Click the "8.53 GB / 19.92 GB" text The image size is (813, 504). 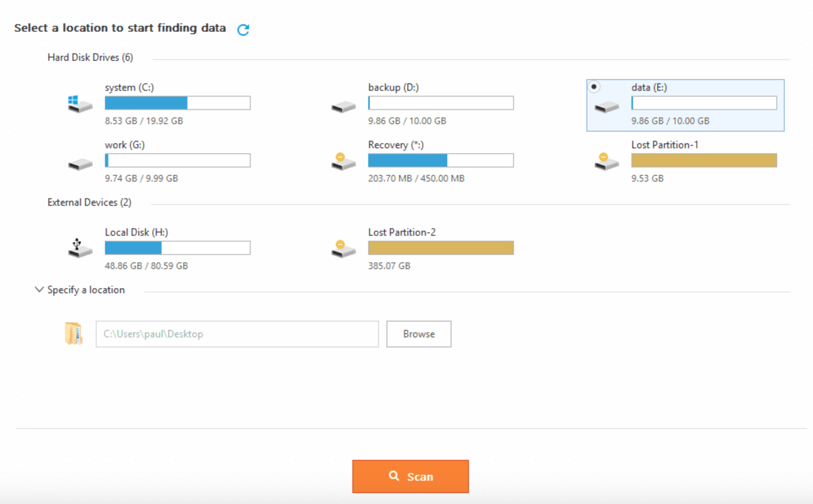pyautogui.click(x=144, y=121)
